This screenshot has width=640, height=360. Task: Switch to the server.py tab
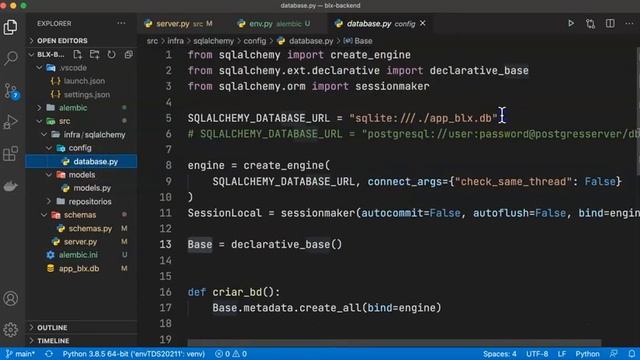[x=178, y=24]
